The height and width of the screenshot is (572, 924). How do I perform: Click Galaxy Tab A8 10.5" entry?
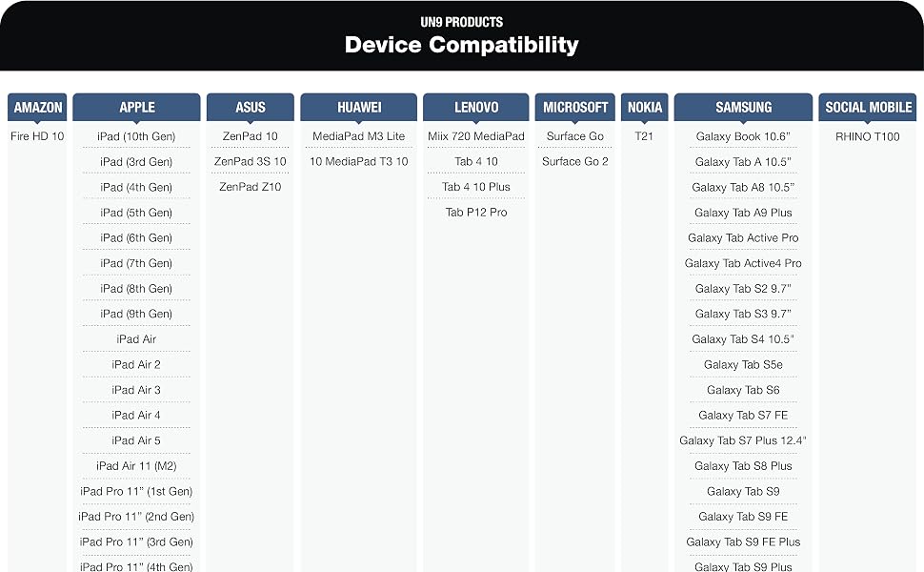tap(743, 187)
